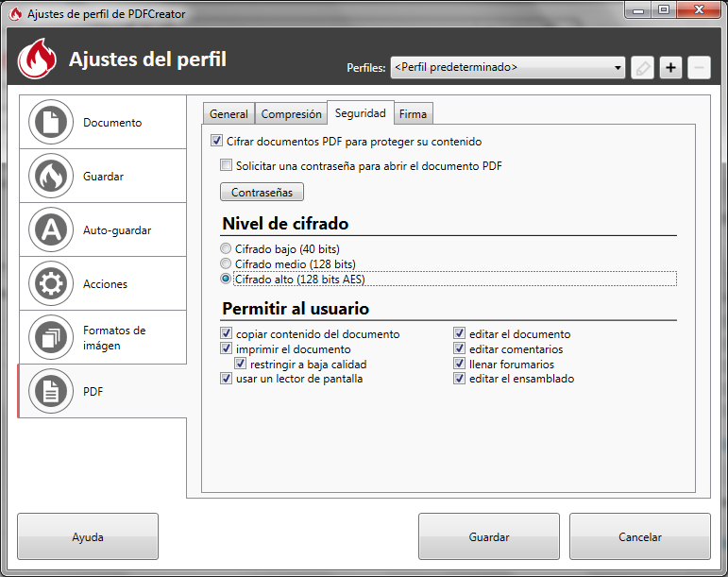
Task: Add a new profile with plus icon
Action: click(670, 68)
